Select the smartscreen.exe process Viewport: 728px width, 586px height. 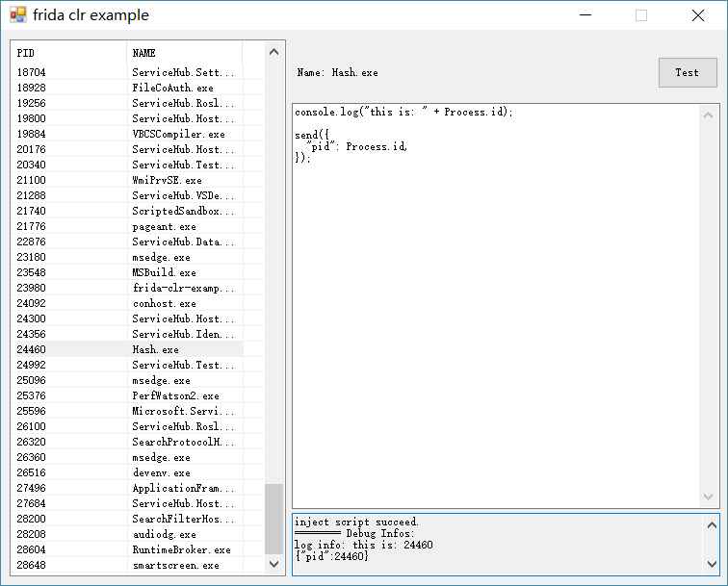click(x=127, y=565)
